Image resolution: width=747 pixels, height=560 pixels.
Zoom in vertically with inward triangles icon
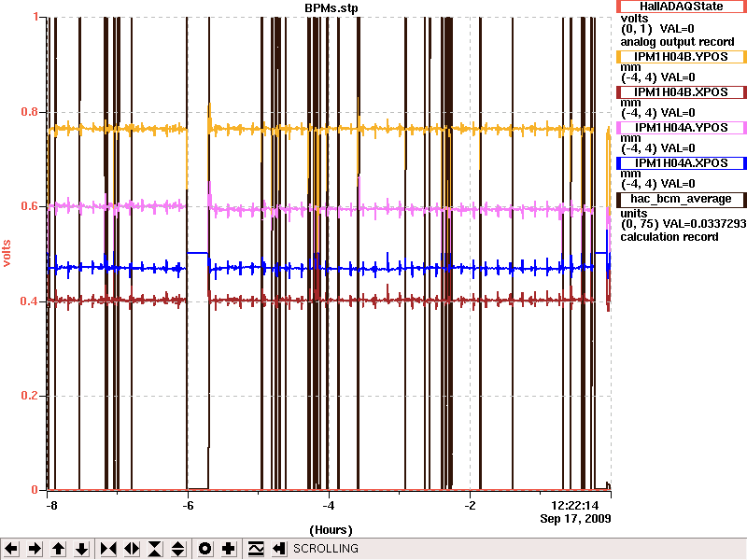[155, 549]
